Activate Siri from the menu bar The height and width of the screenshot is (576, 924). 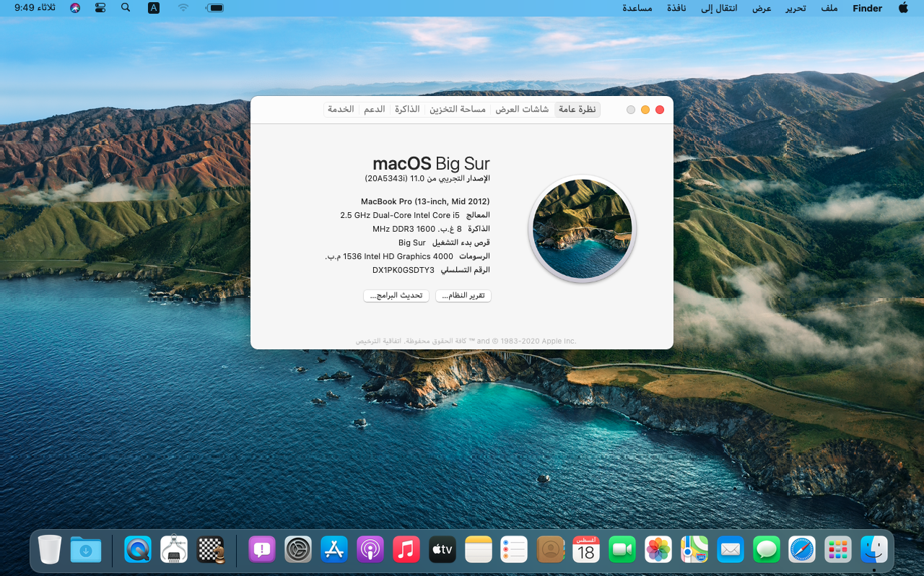[76, 8]
